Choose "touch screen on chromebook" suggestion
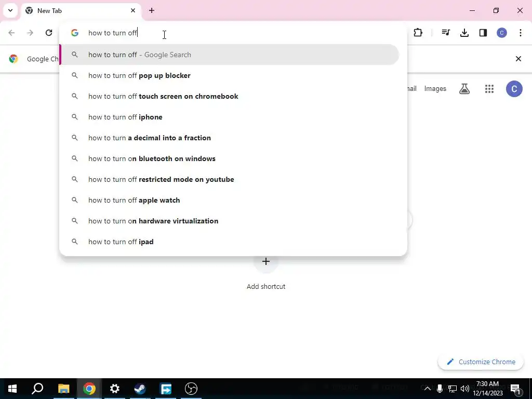This screenshot has height=399, width=532. click(x=229, y=96)
